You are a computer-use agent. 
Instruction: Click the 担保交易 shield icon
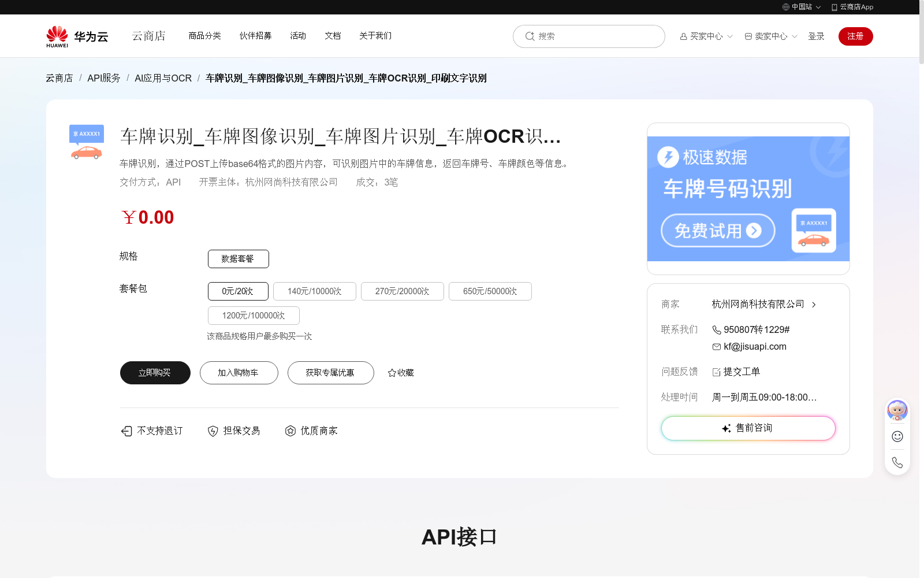click(x=213, y=431)
